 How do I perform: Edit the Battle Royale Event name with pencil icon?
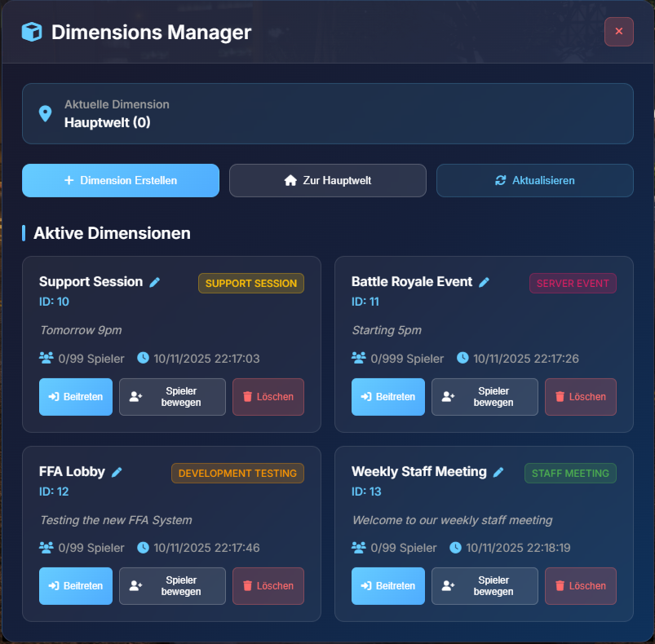[x=484, y=283]
